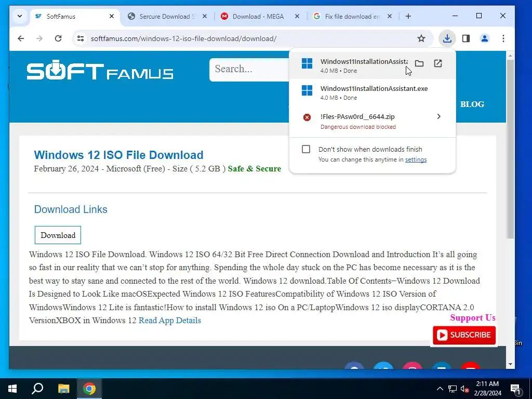This screenshot has height=399, width=532.
Task: Click the YouTube SUBSCRIBE button
Action: [464, 335]
